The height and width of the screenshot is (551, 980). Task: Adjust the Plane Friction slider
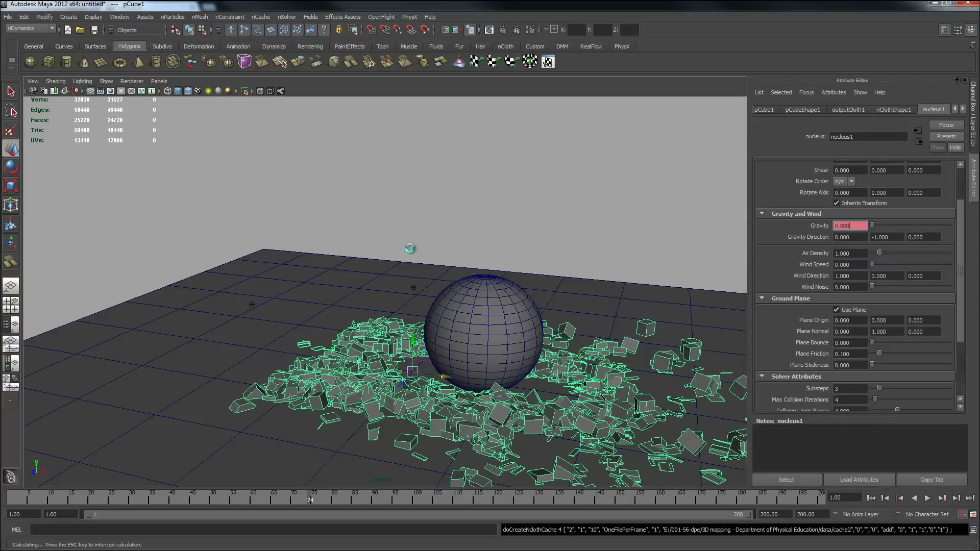(x=879, y=353)
